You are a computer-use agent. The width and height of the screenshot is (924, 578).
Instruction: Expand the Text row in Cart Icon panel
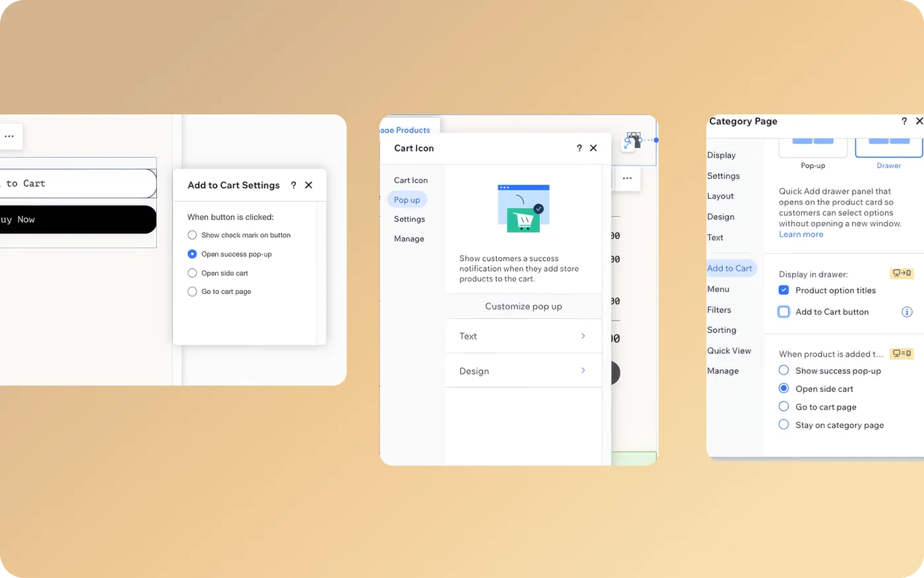click(523, 336)
